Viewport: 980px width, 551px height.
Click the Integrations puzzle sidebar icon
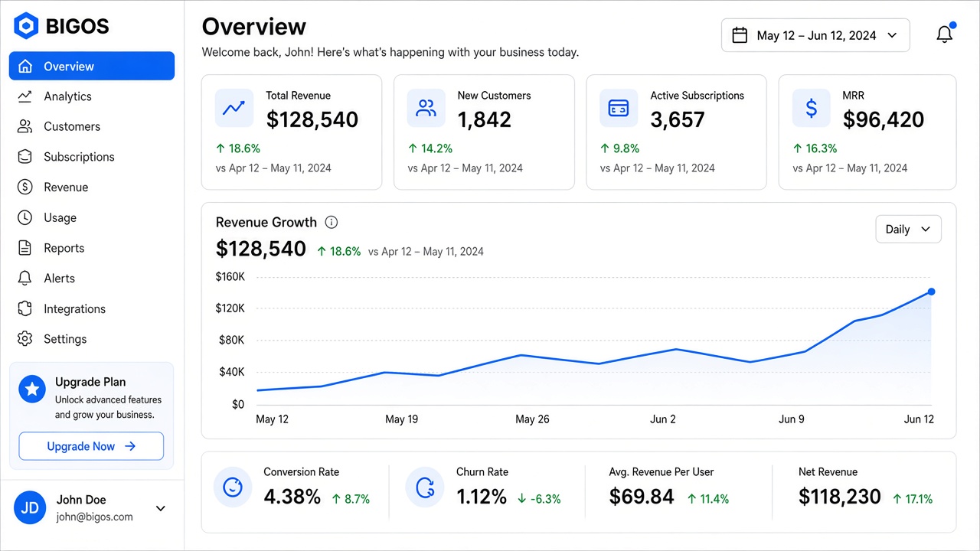click(x=25, y=308)
